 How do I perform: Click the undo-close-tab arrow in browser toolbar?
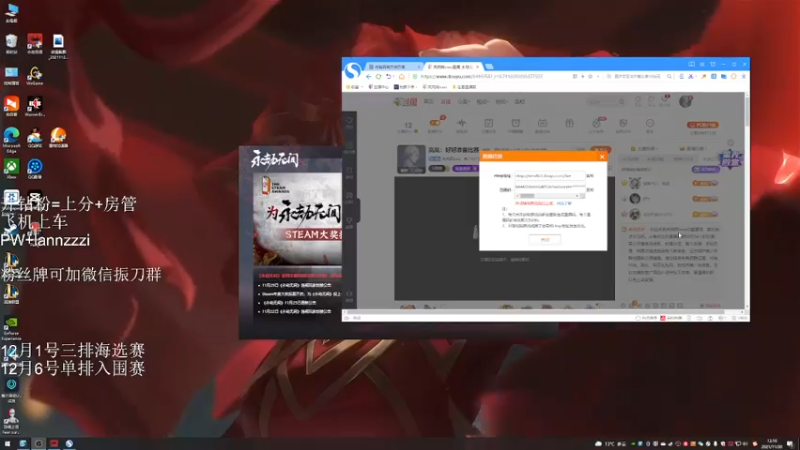[389, 77]
